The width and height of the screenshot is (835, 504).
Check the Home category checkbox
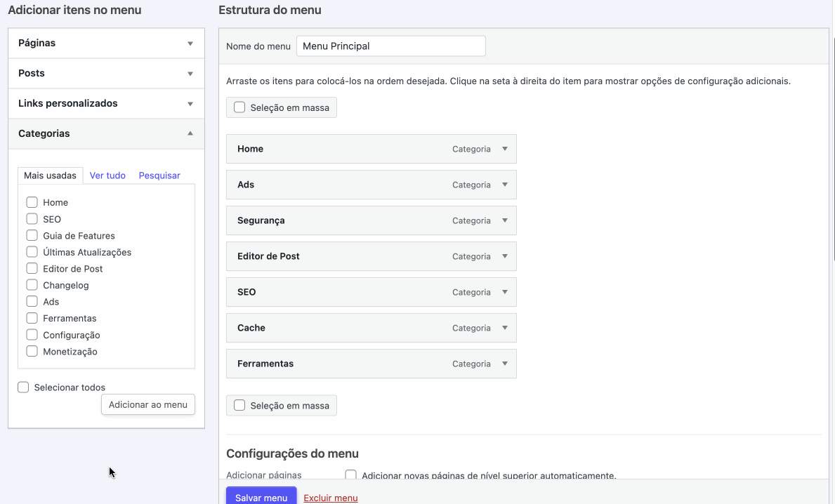[x=32, y=202]
